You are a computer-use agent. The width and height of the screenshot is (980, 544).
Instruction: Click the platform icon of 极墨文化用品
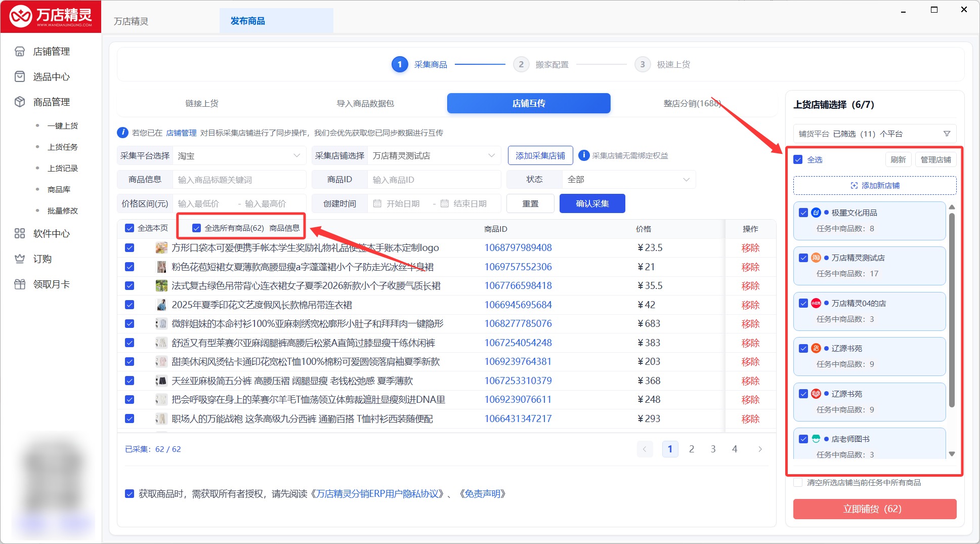[x=816, y=213]
